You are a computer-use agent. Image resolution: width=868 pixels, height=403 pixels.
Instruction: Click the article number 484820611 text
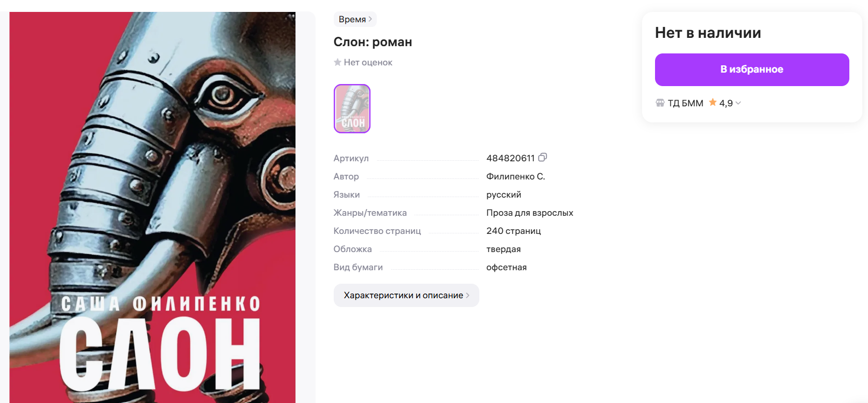(510, 158)
